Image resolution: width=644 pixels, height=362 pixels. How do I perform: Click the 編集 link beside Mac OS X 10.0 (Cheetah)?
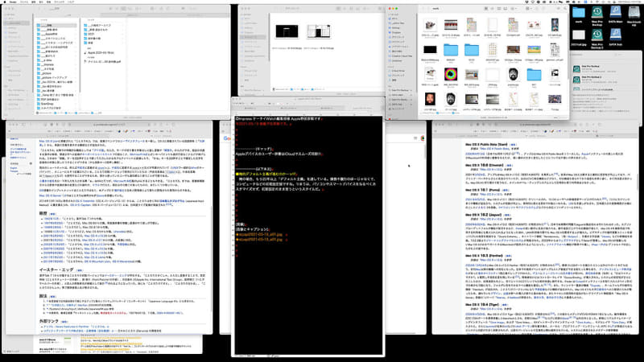(x=509, y=166)
